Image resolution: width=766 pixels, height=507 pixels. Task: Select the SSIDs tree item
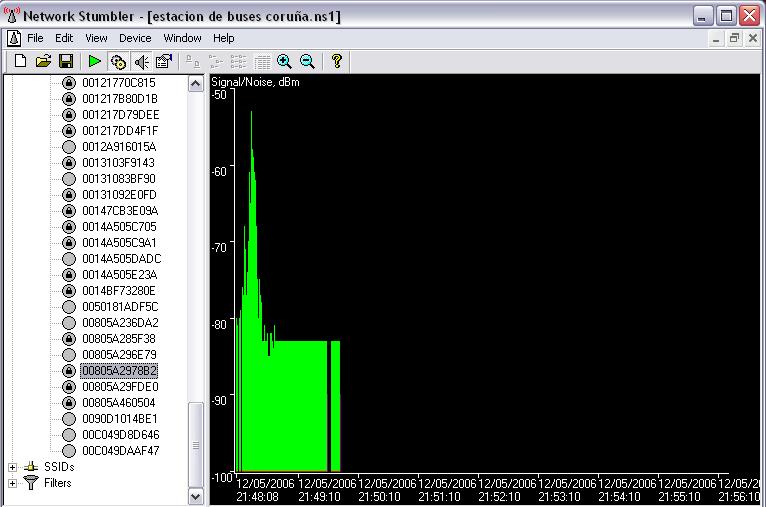point(59,467)
